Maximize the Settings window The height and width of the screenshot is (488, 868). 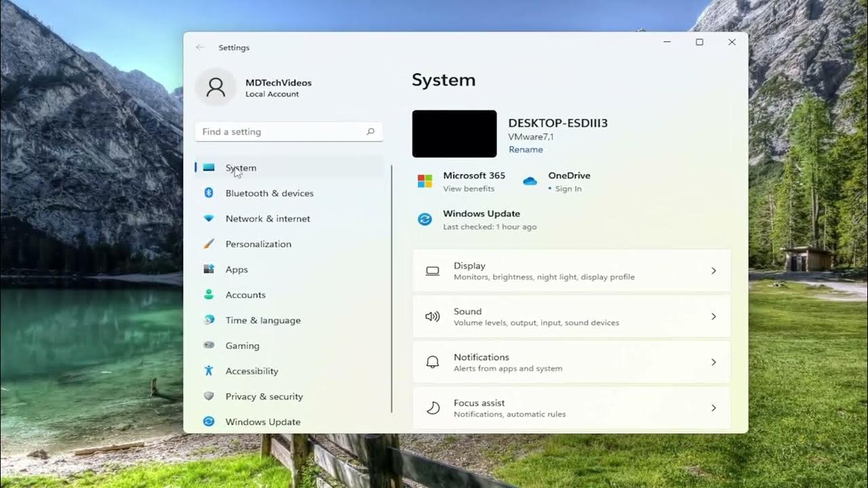[699, 42]
